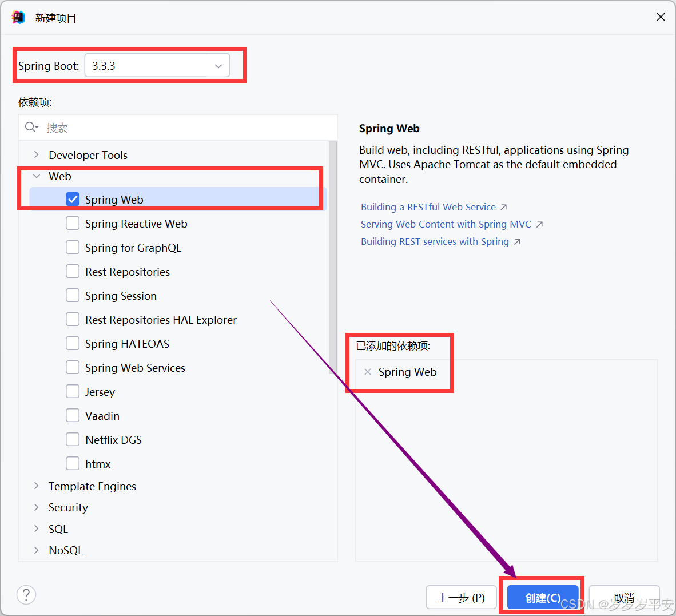The image size is (676, 616).
Task: Click the Spring Reactive Web label
Action: click(136, 224)
